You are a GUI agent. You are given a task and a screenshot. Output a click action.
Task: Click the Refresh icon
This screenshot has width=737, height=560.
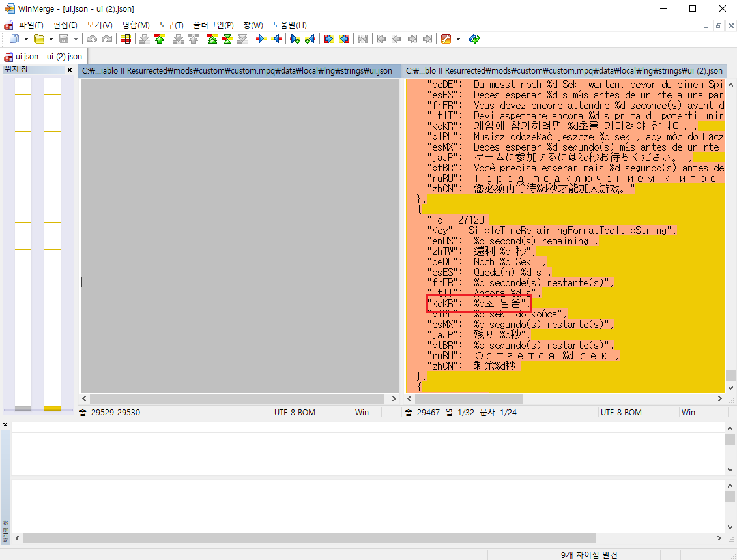[x=474, y=39]
